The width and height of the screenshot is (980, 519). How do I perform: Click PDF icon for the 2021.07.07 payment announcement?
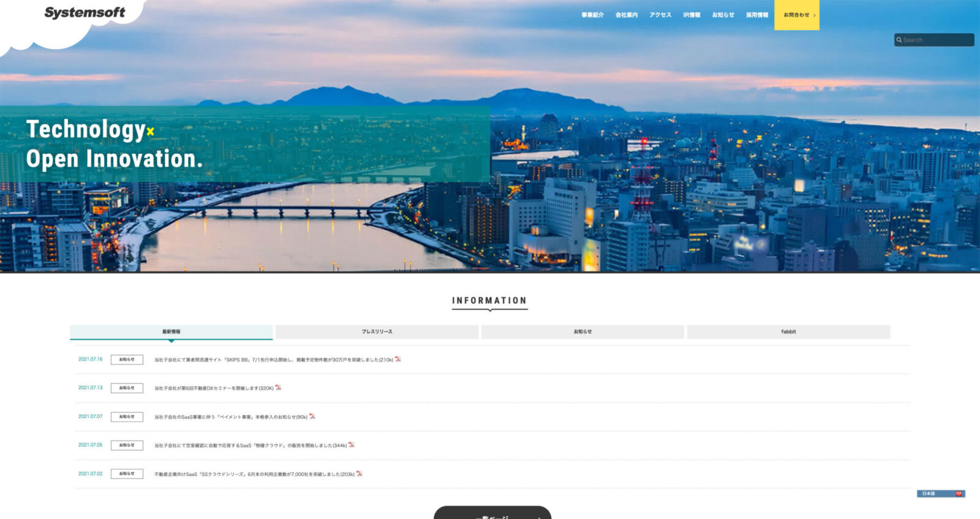[312, 417]
